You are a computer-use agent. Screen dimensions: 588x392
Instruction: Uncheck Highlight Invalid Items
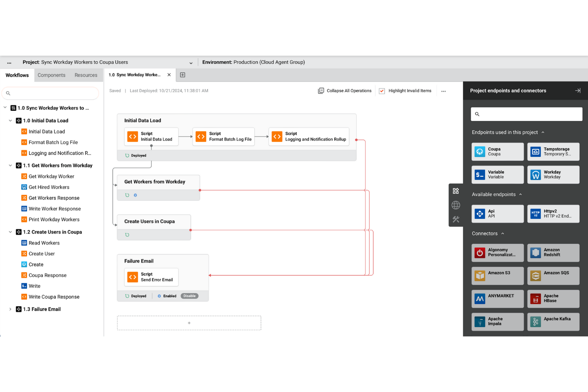[x=381, y=91]
